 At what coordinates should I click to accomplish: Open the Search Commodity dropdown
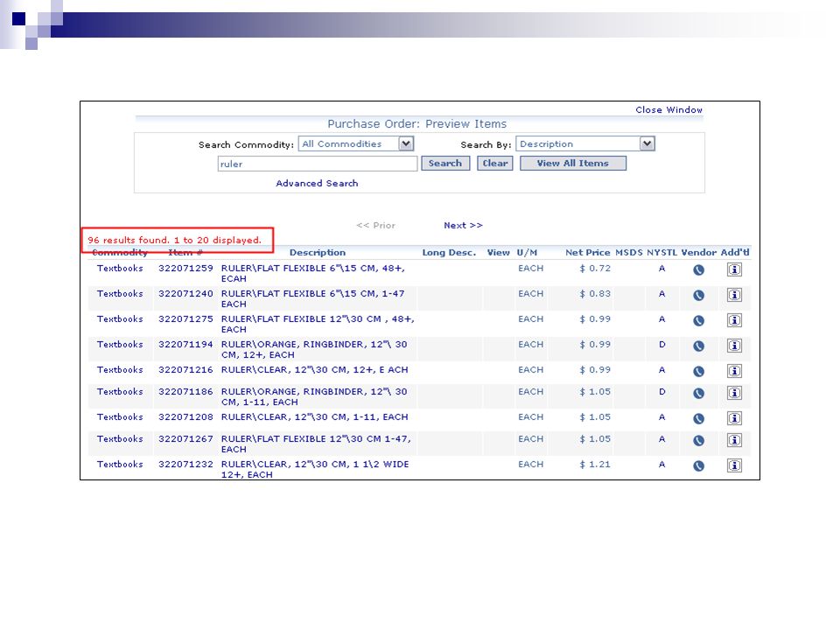356,143
